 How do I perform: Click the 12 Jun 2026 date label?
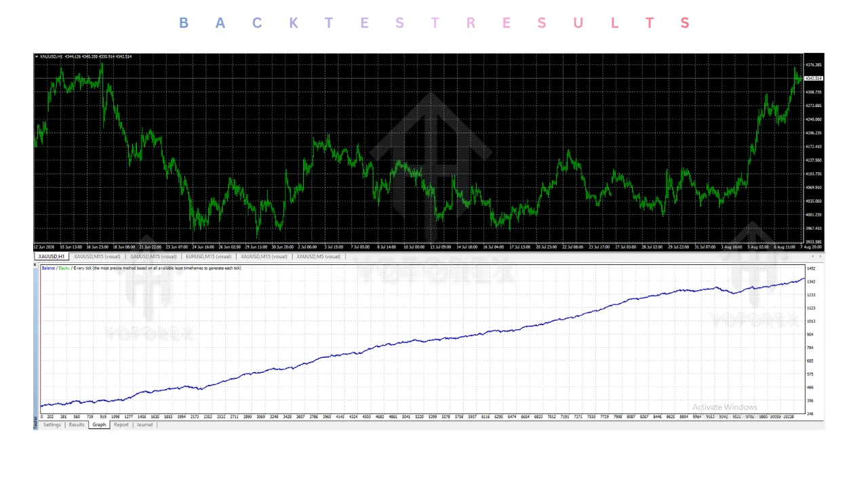(x=44, y=247)
